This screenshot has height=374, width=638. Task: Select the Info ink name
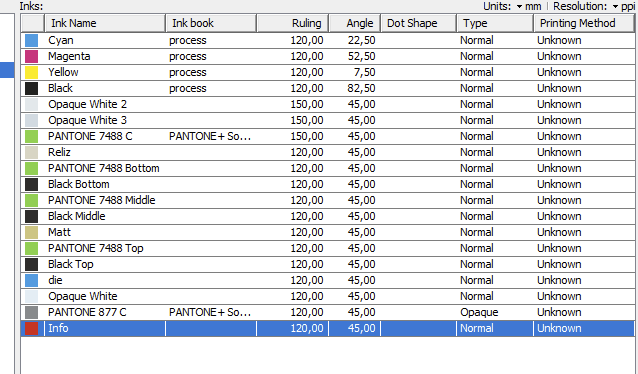coord(58,328)
